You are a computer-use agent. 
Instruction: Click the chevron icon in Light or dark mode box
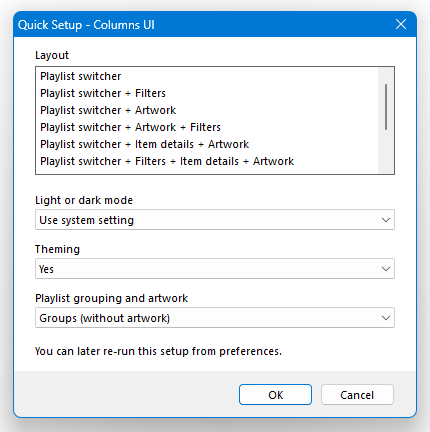tap(386, 220)
